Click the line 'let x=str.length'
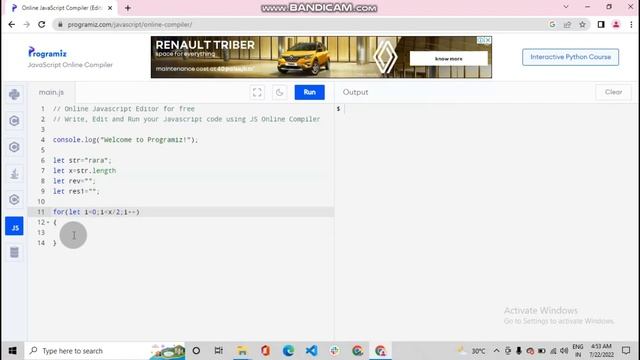 coord(84,171)
